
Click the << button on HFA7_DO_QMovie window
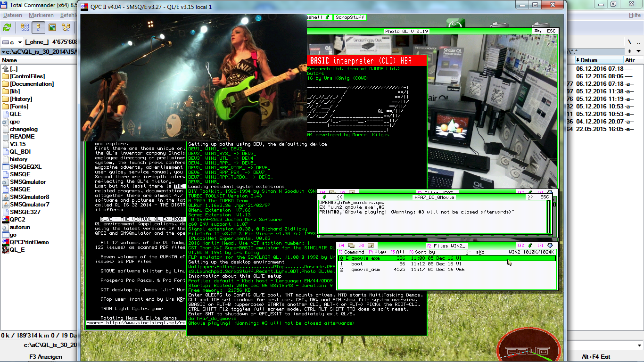coord(339,197)
